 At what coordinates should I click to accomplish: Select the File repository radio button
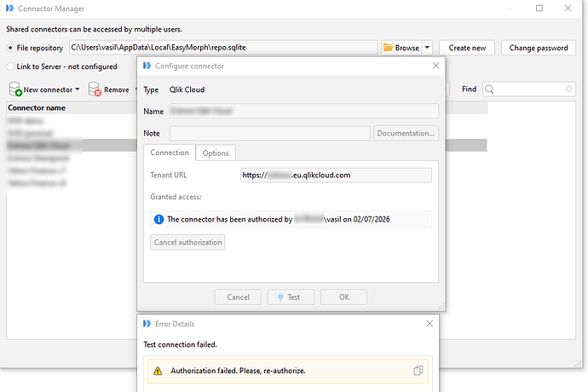point(10,48)
